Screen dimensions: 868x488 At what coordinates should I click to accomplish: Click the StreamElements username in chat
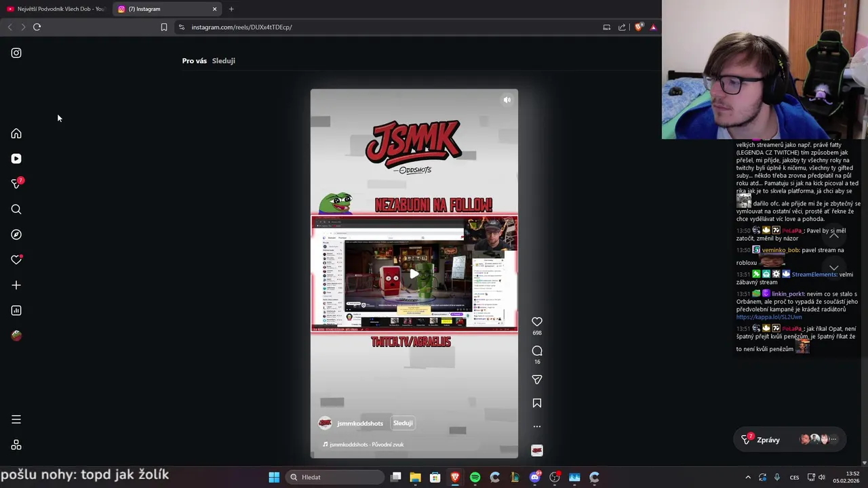tap(814, 274)
